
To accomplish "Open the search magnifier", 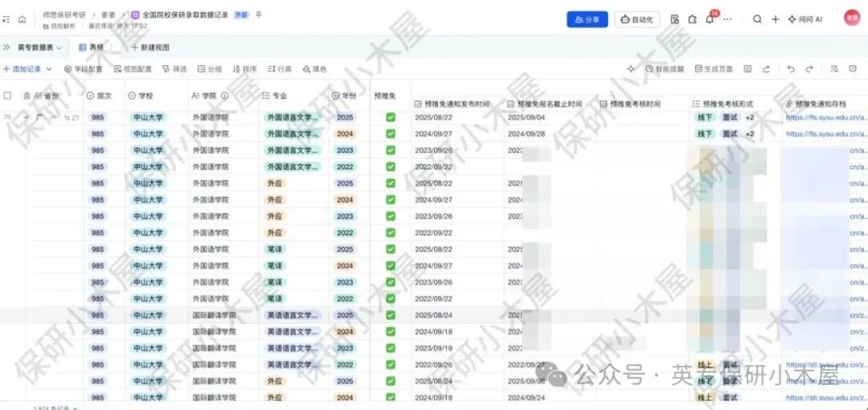I will (757, 19).
